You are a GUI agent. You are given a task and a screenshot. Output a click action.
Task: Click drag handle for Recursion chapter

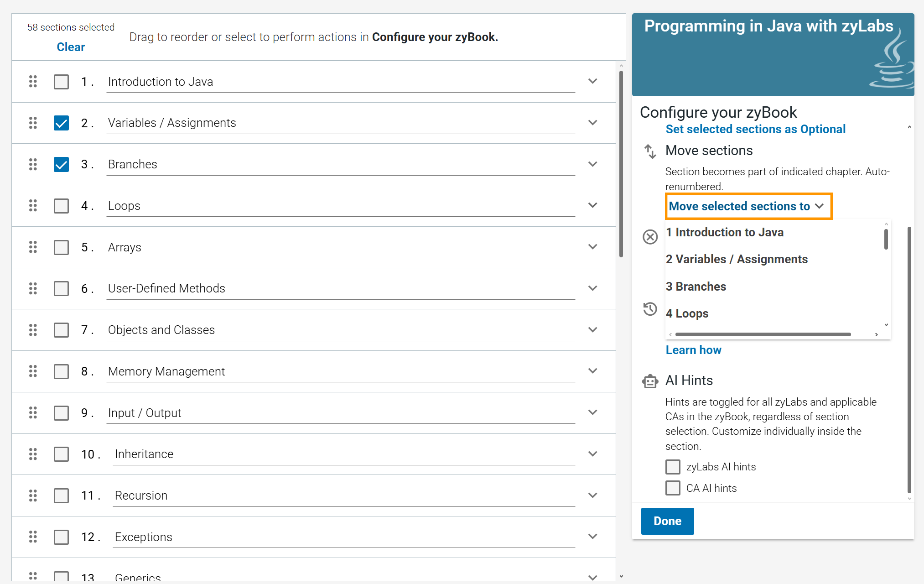(33, 495)
